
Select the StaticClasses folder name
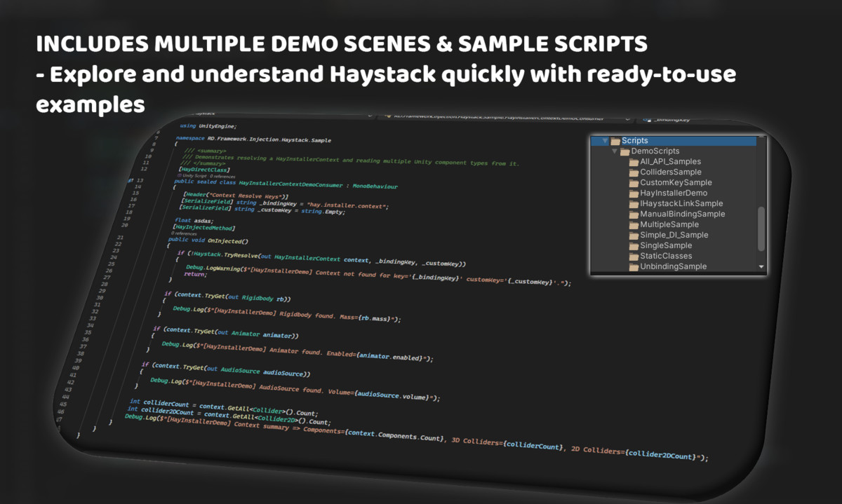pyautogui.click(x=666, y=257)
